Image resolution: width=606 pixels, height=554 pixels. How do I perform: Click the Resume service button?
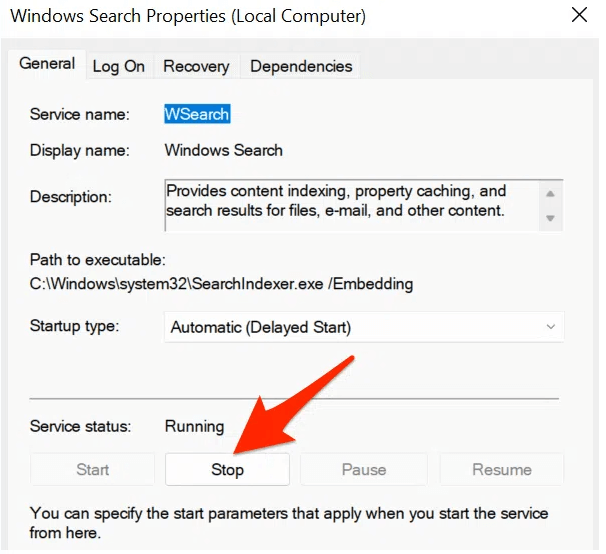tap(502, 469)
